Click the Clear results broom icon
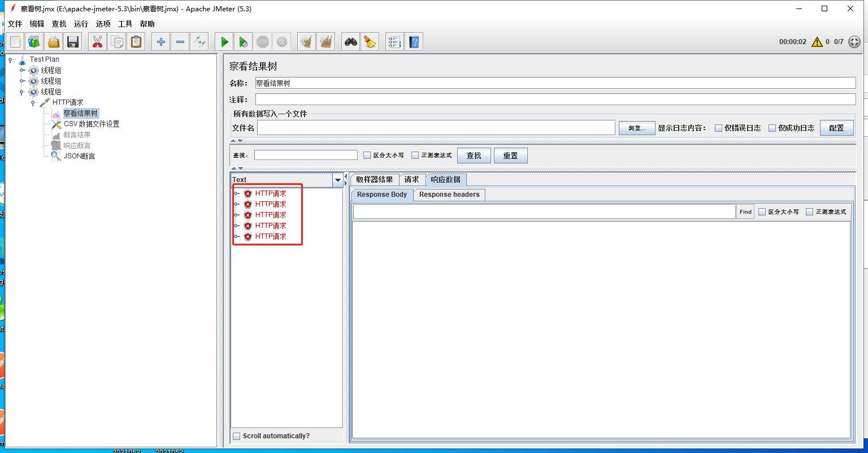The image size is (868, 453). coord(307,42)
